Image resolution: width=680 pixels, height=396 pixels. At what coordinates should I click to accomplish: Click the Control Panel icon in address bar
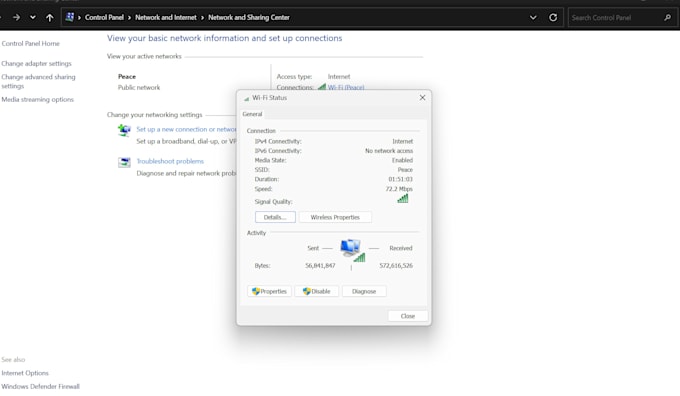click(69, 17)
